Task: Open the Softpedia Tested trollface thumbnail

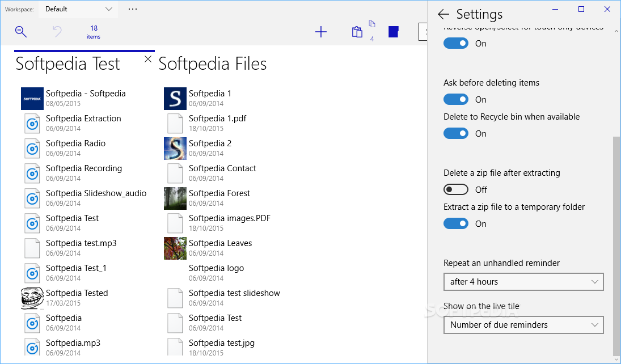Action: (x=32, y=298)
